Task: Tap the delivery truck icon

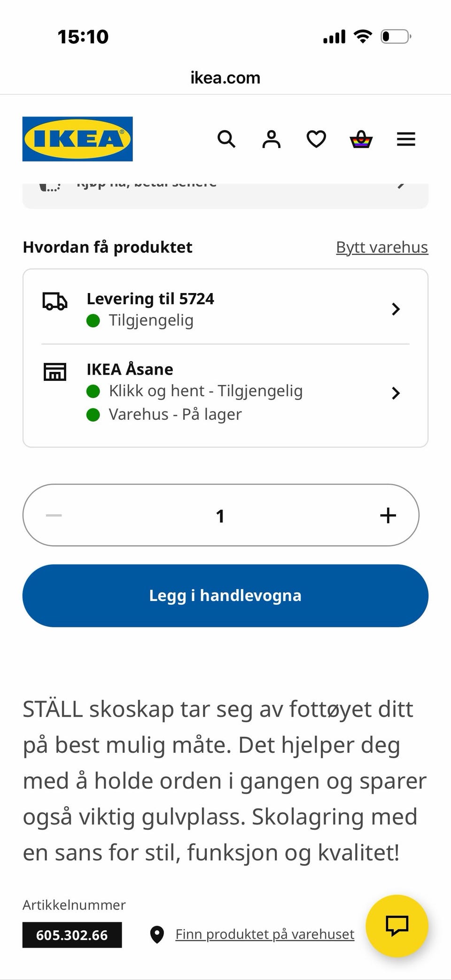Action: (55, 301)
